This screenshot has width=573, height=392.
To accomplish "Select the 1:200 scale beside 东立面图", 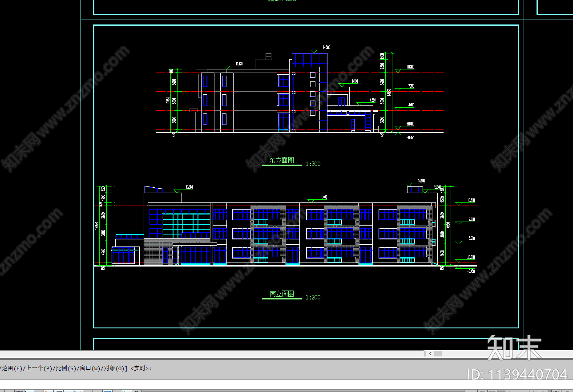I will 313,164.
